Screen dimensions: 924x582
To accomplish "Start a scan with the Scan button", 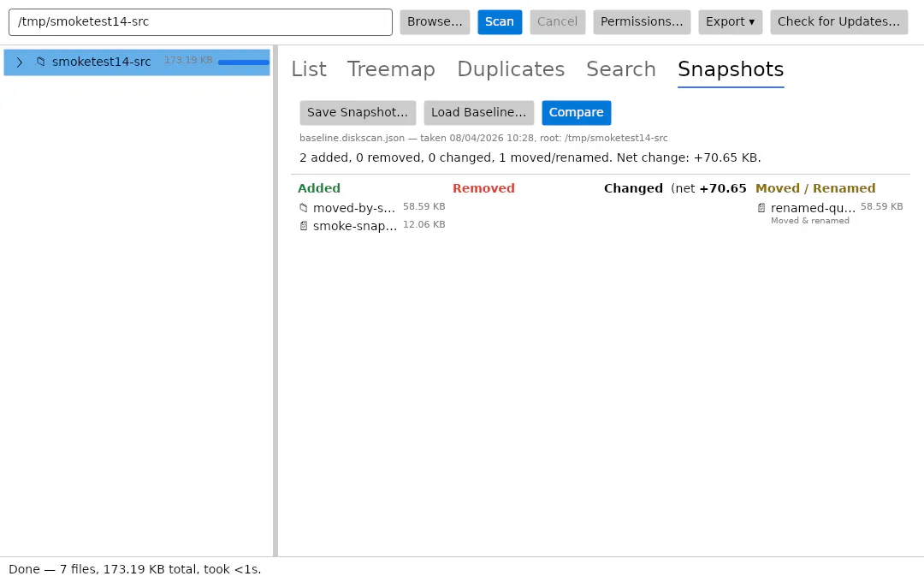I will click(x=500, y=21).
